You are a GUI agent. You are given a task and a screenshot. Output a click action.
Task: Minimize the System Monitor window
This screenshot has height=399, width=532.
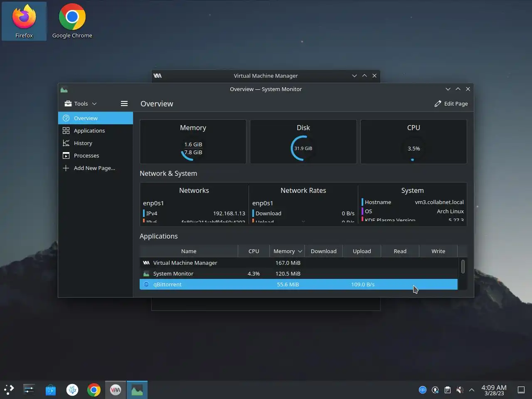448,89
